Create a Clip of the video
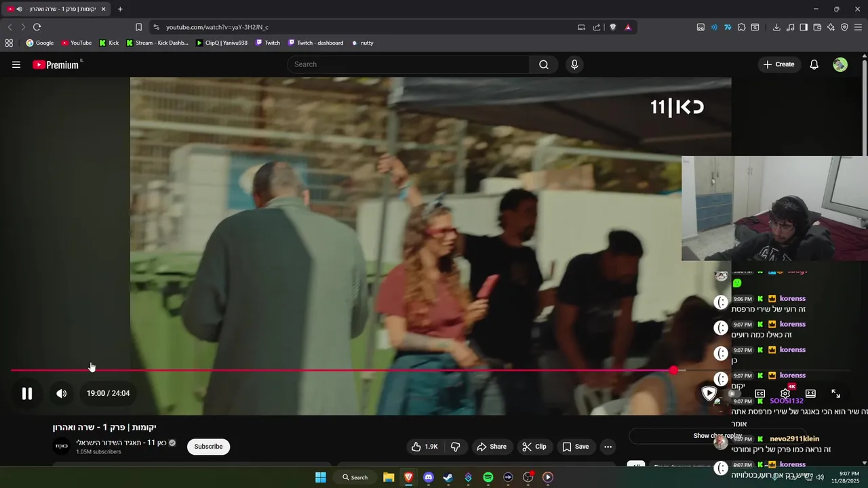The height and width of the screenshot is (488, 868). (534, 447)
